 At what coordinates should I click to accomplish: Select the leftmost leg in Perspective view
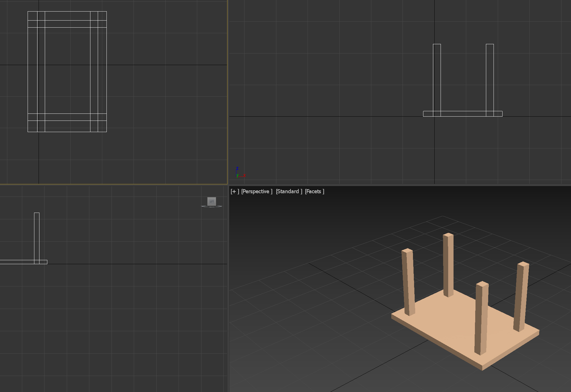pos(408,282)
